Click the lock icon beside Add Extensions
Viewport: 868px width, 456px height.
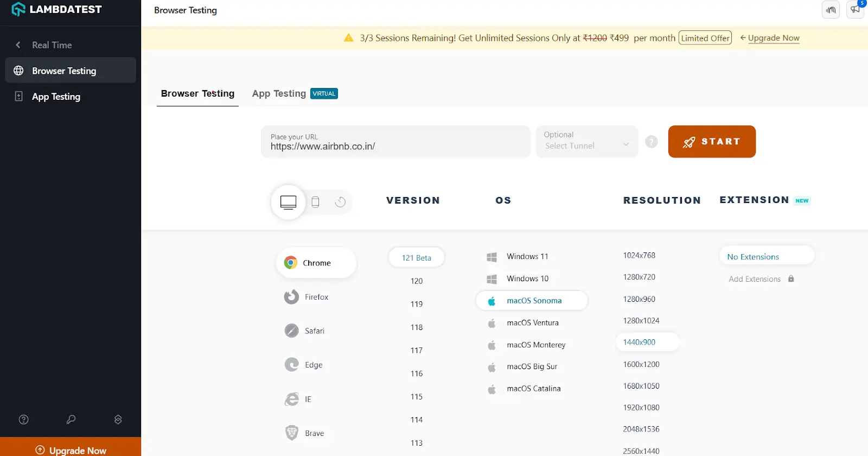pyautogui.click(x=791, y=278)
